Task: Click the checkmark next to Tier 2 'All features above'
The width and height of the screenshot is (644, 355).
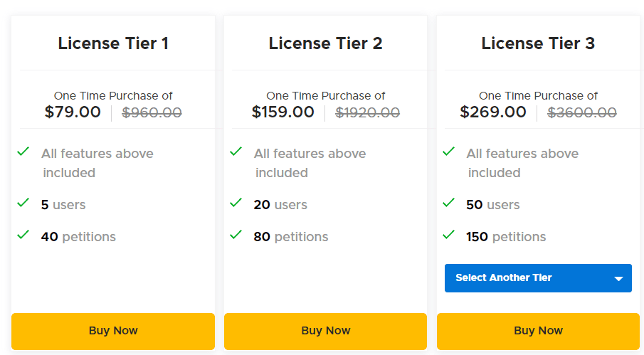Action: pos(236,152)
